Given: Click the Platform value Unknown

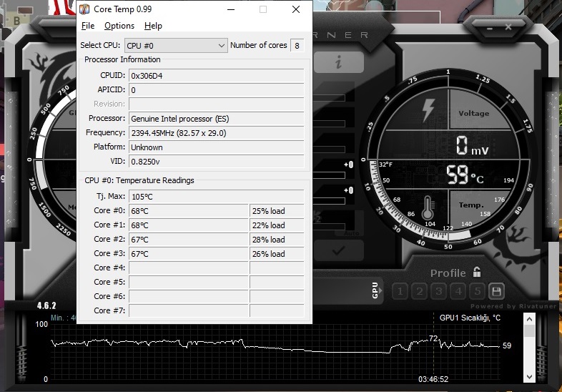Looking at the screenshot, I should (216, 147).
